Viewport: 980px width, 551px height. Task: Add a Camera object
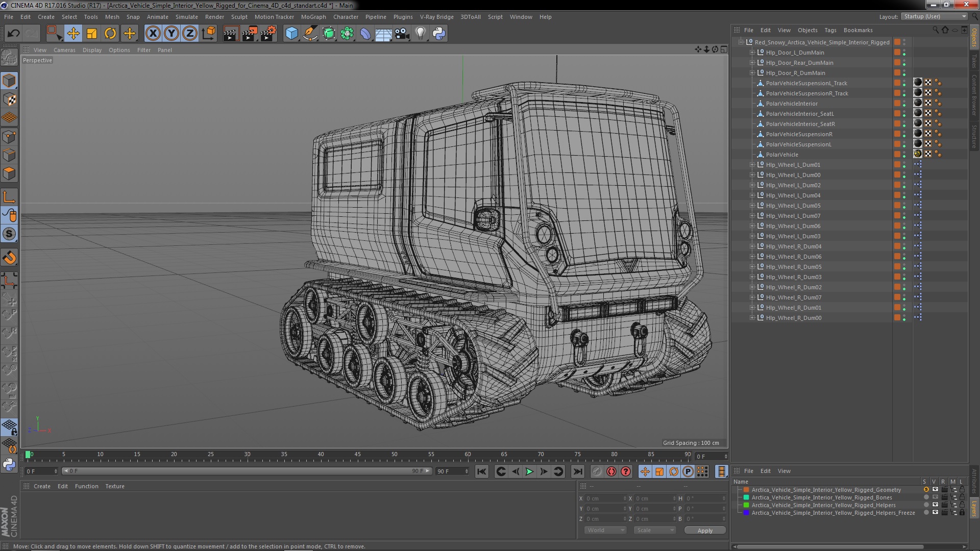tap(402, 34)
